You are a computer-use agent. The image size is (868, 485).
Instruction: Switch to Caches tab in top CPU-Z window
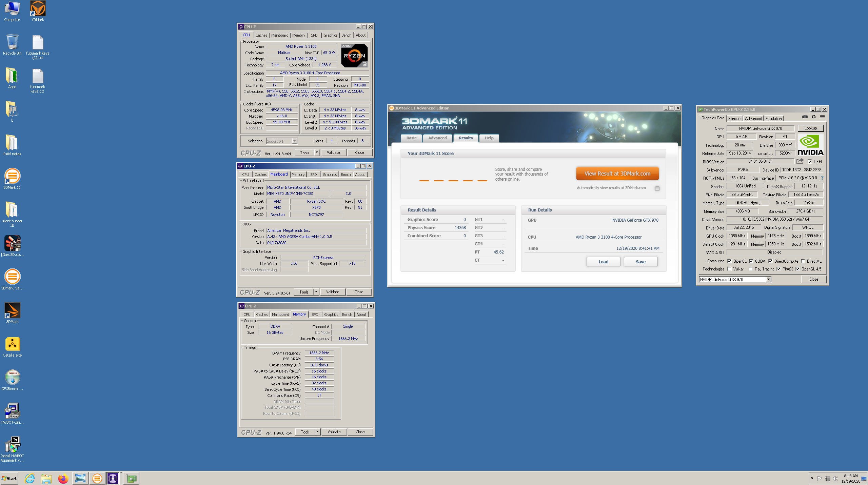point(261,35)
